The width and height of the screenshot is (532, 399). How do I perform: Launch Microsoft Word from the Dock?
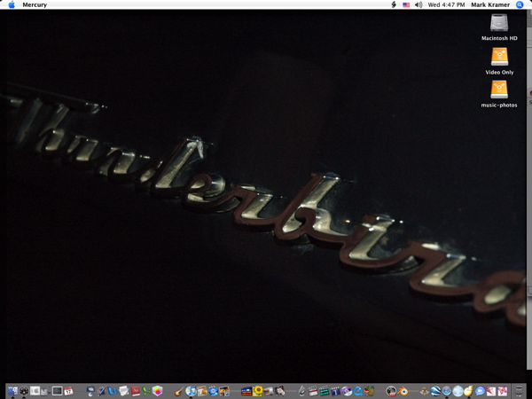[113, 391]
